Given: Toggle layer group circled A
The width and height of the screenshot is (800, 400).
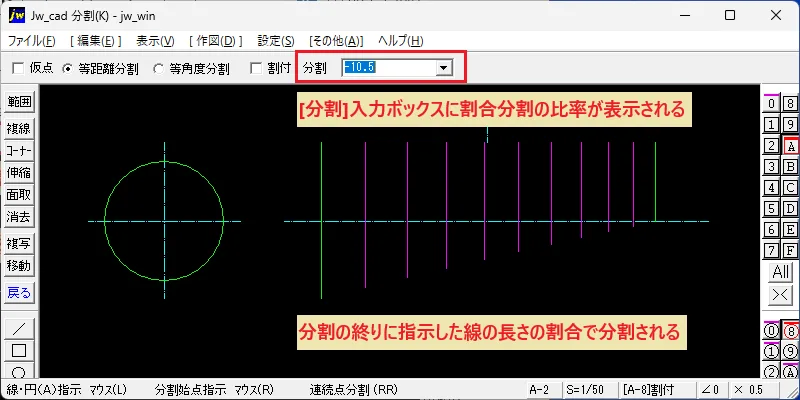Looking at the screenshot, I should coord(790,372).
